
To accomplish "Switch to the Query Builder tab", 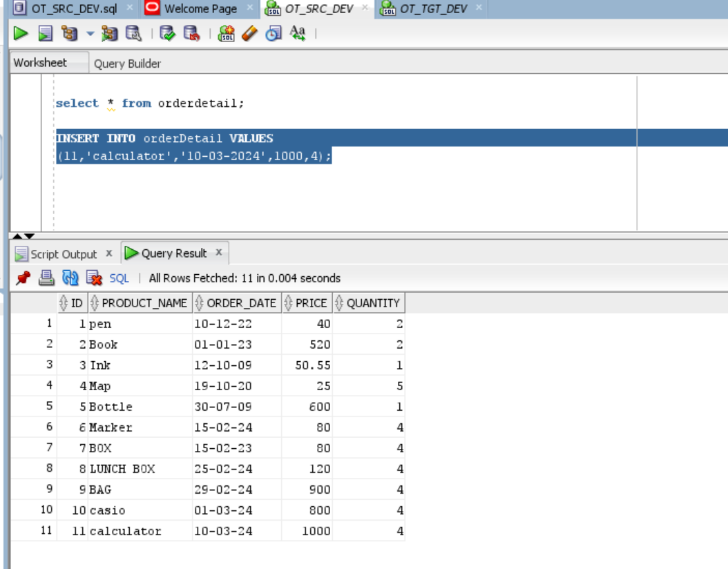I will point(127,64).
